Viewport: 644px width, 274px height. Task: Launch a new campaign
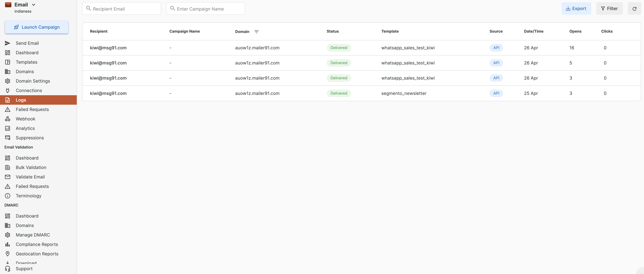[36, 27]
